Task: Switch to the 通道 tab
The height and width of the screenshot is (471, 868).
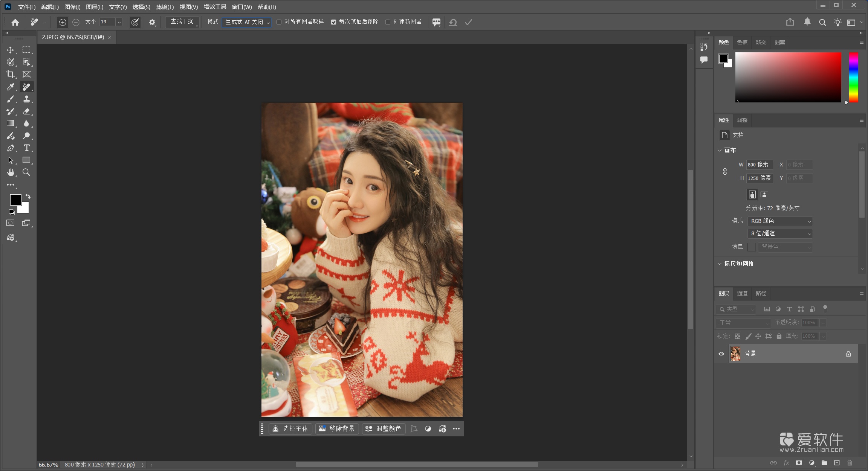Action: click(742, 293)
